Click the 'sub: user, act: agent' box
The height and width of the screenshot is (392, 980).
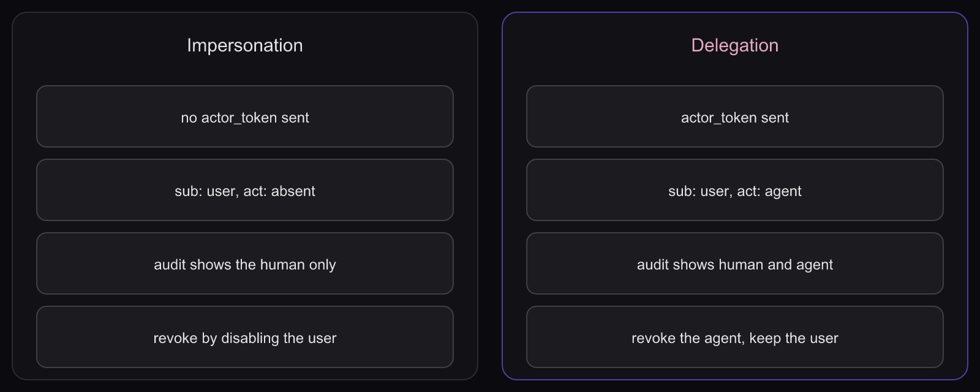coord(735,190)
